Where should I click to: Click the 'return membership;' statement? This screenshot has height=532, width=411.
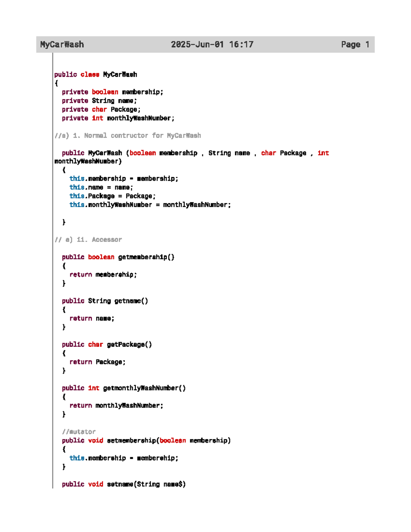[x=103, y=275]
